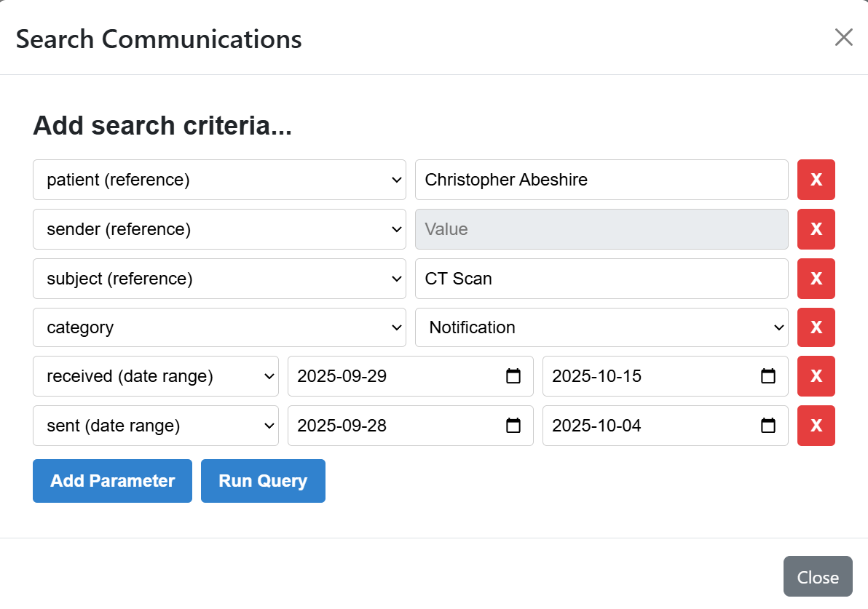The height and width of the screenshot is (609, 868).
Task: Remove the received date range row
Action: pyautogui.click(x=816, y=376)
